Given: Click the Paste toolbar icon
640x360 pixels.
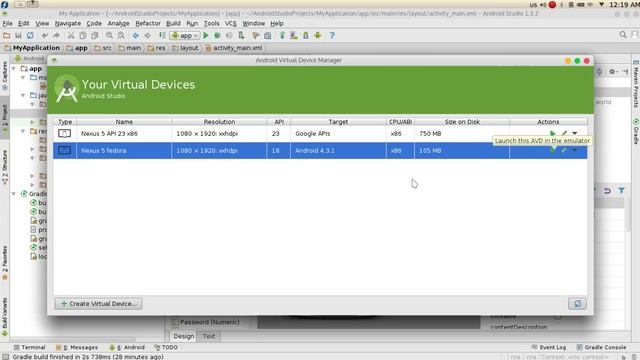Looking at the screenshot, I should (x=95, y=36).
